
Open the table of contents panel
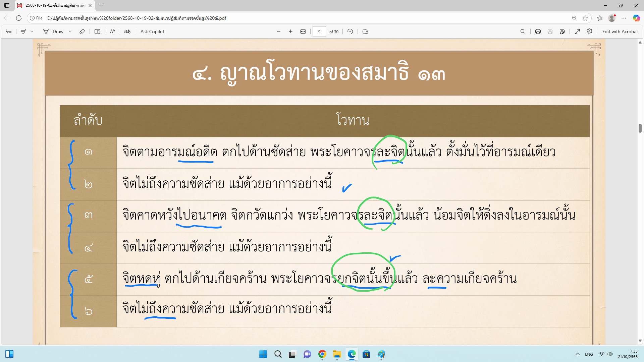tap(9, 32)
